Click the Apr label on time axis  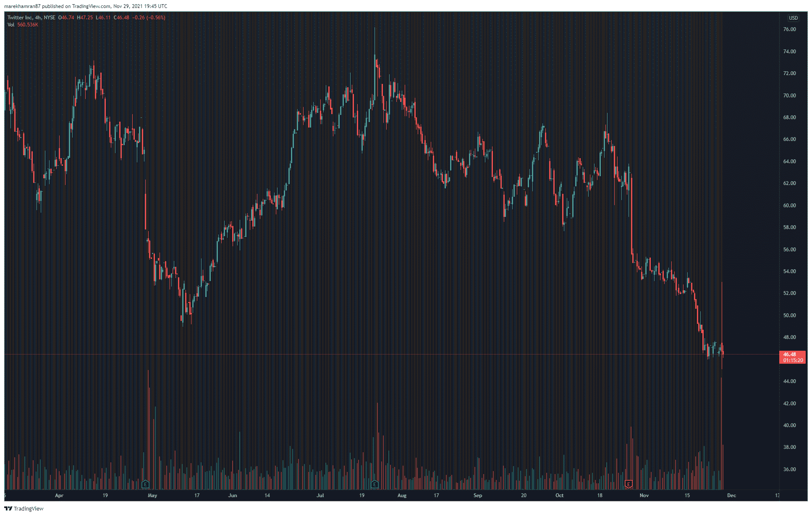click(59, 495)
